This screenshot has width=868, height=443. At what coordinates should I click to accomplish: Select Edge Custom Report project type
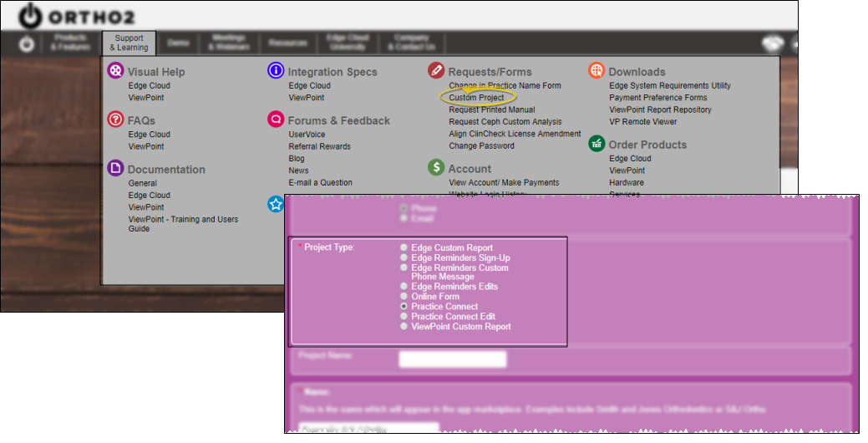pyautogui.click(x=404, y=248)
